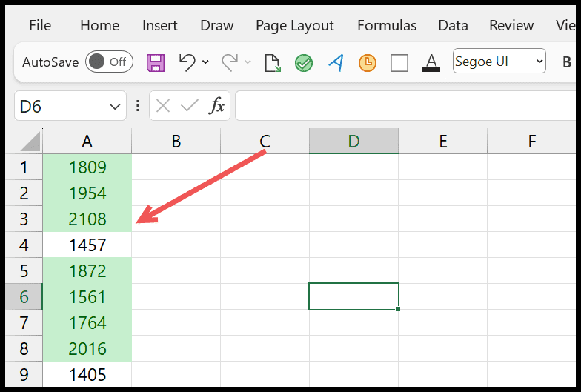Click the purple Save floppy disk icon
Viewport: 581px width, 392px height.
[156, 62]
